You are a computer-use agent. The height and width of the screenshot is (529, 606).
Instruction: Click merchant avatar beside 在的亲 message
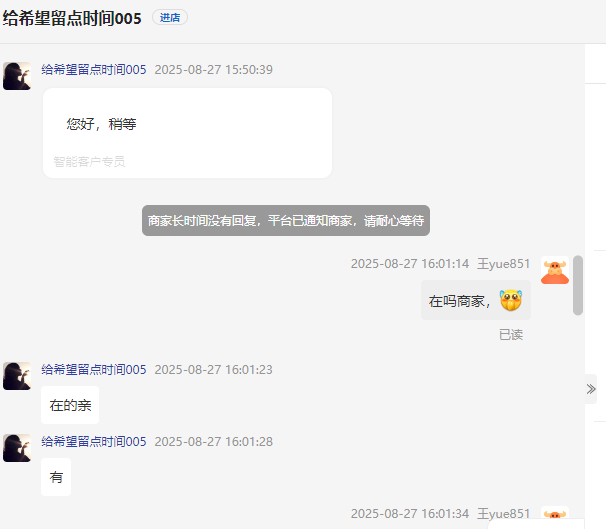pyautogui.click(x=17, y=376)
